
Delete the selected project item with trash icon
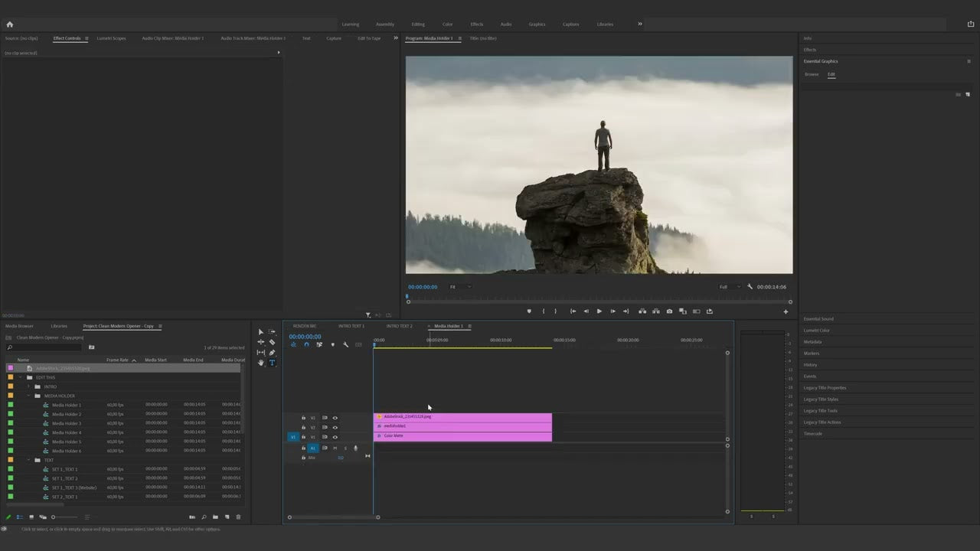point(238,517)
